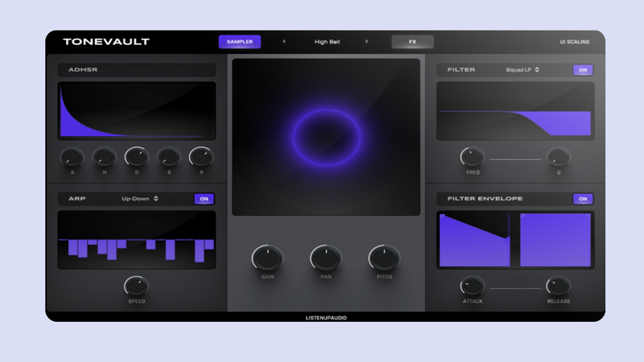Click the next preset right arrow
This screenshot has width=644, height=362.
coord(367,42)
